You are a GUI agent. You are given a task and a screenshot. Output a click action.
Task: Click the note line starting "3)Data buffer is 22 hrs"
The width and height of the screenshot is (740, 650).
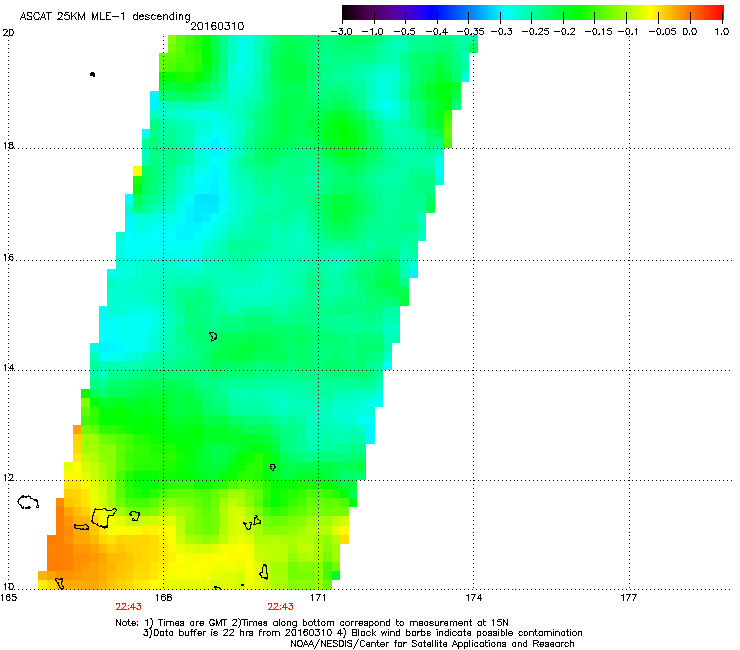(362, 633)
